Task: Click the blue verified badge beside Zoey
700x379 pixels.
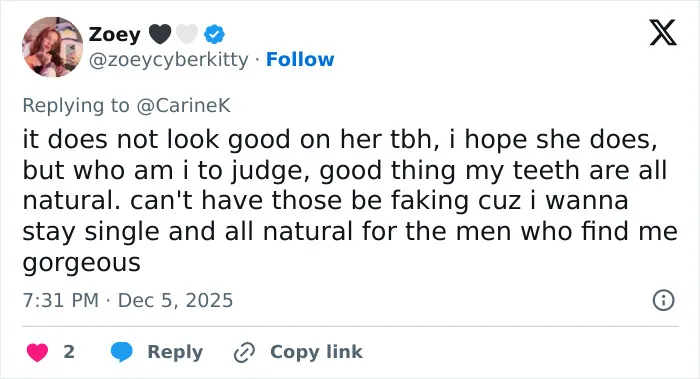Action: coord(214,34)
